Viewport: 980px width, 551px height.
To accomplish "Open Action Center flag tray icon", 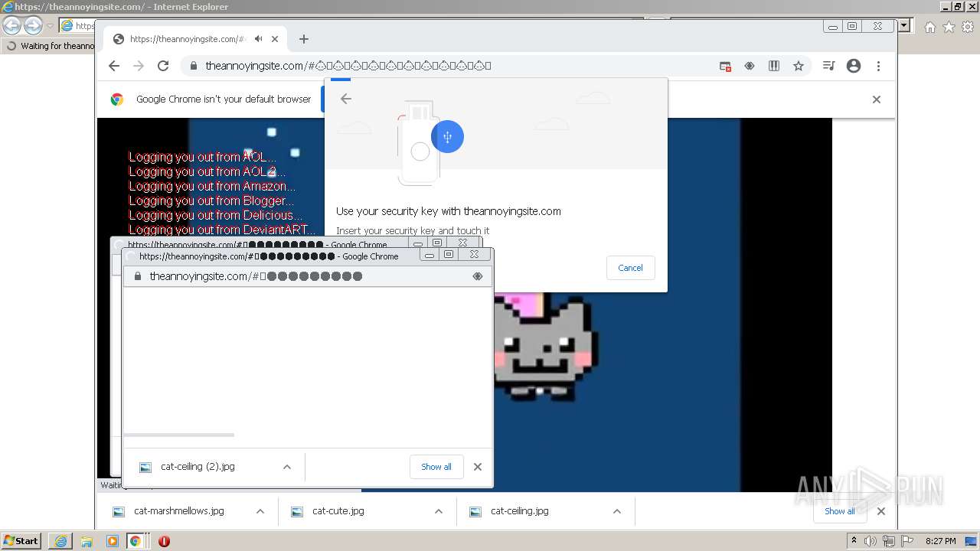I will [907, 541].
